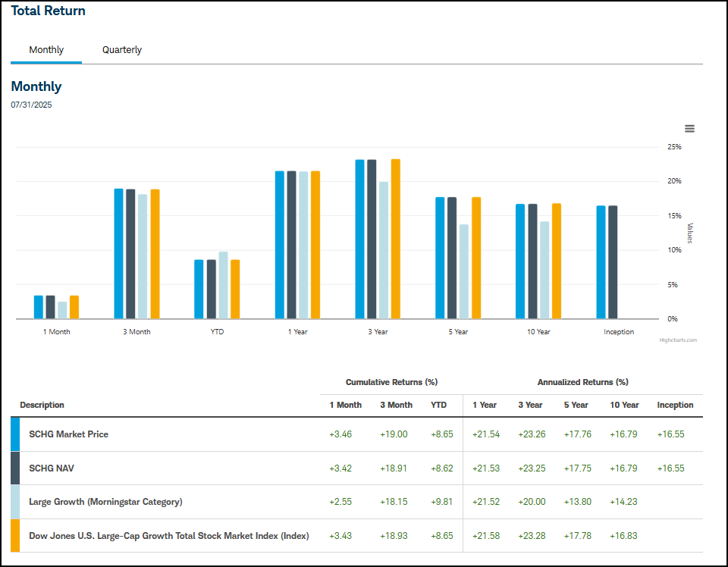The width and height of the screenshot is (728, 567).
Task: Switch to the Monthly tab
Action: tap(46, 49)
